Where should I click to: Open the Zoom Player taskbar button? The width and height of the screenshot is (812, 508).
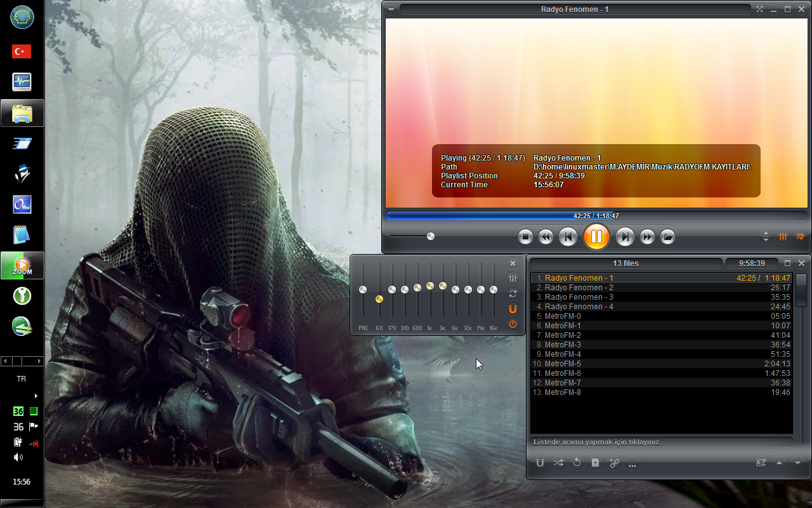pos(22,265)
